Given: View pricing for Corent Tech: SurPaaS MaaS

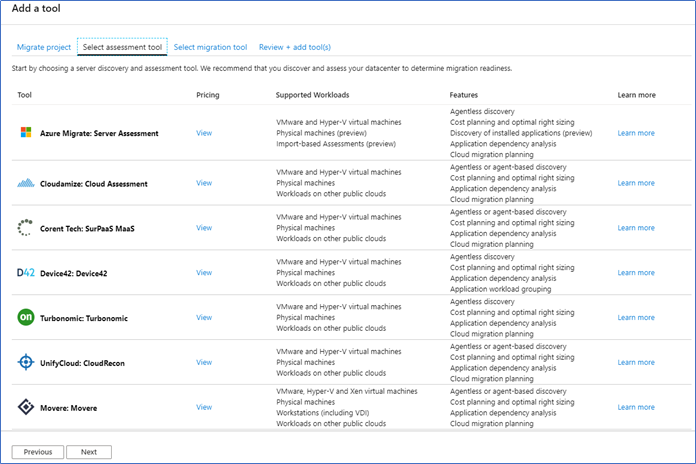Looking at the screenshot, I should pos(204,228).
